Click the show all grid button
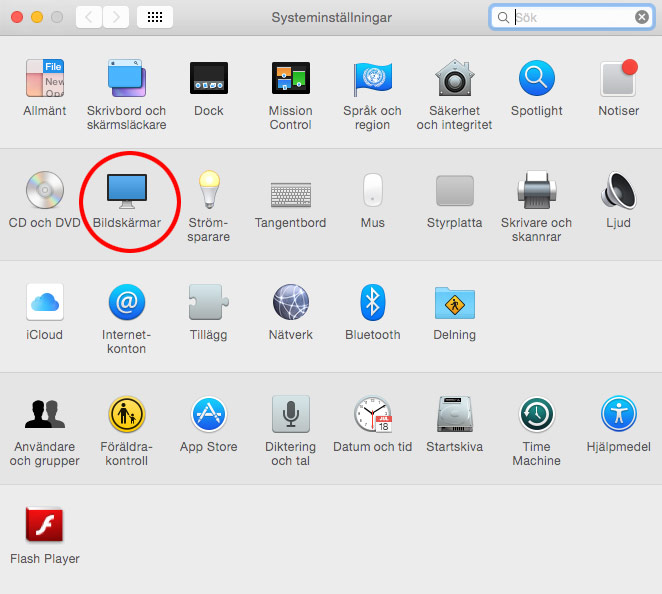Viewport: 662px width, 594px height. [155, 17]
